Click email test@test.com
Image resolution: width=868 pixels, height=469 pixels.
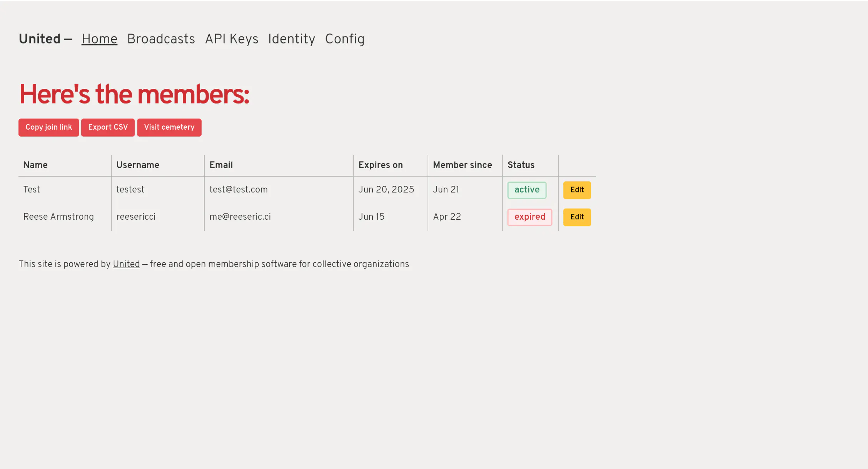coord(239,190)
